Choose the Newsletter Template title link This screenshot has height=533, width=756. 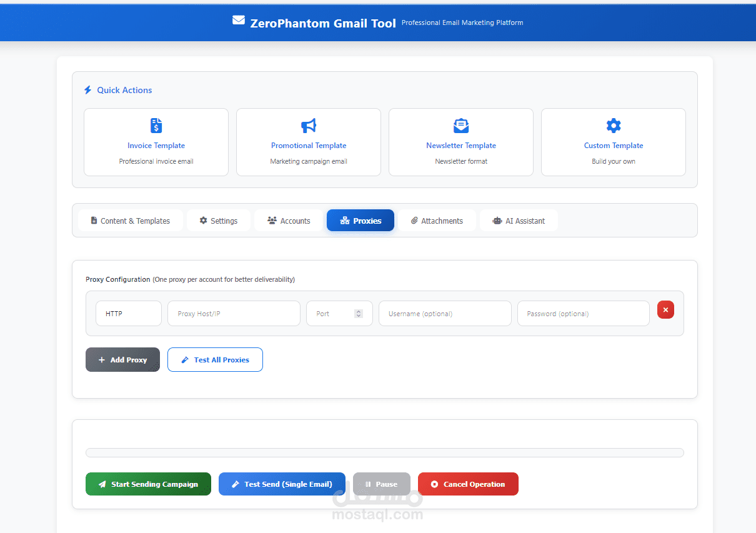(x=461, y=146)
